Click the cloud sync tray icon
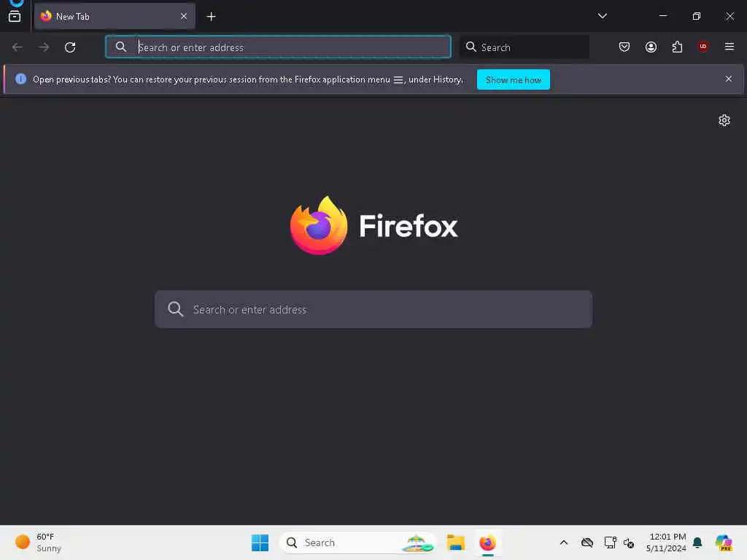Viewport: 747px width, 560px height. coord(587,542)
